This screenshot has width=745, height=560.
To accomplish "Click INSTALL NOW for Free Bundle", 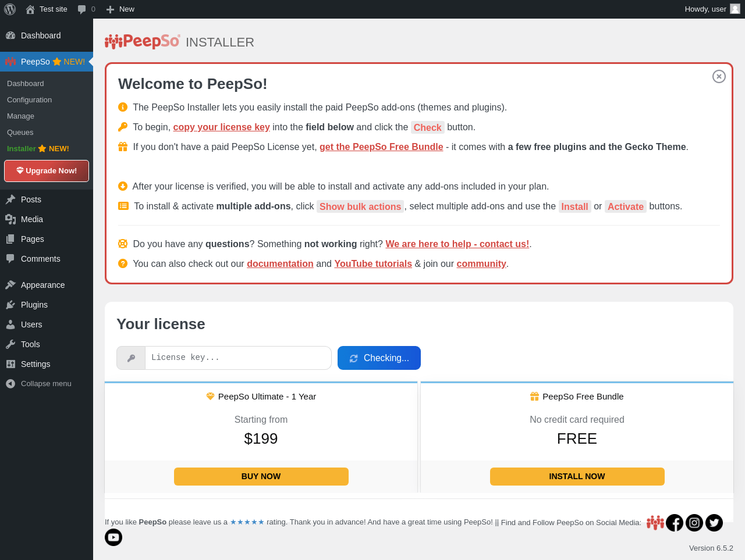I will [x=577, y=476].
